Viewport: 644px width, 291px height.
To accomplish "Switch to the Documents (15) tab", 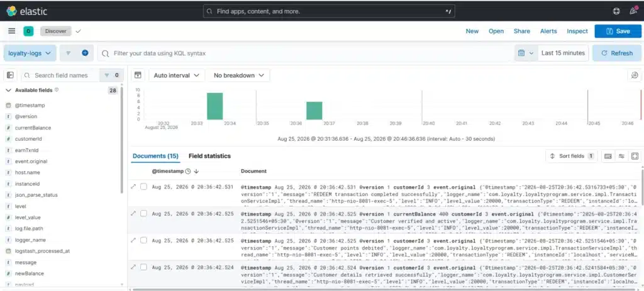I will click(x=156, y=156).
